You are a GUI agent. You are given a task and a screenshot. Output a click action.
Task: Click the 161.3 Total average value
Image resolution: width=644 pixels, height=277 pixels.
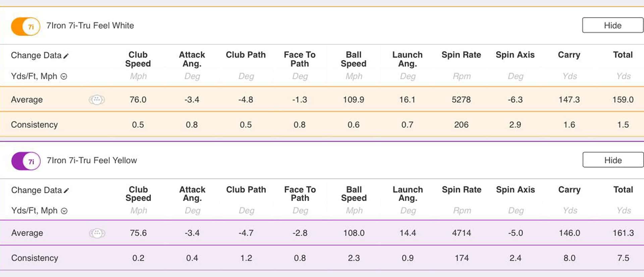(x=623, y=233)
